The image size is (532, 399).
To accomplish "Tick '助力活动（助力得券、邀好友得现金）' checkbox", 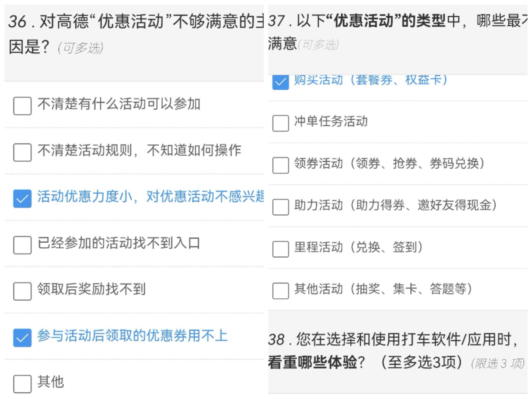I will 280,207.
